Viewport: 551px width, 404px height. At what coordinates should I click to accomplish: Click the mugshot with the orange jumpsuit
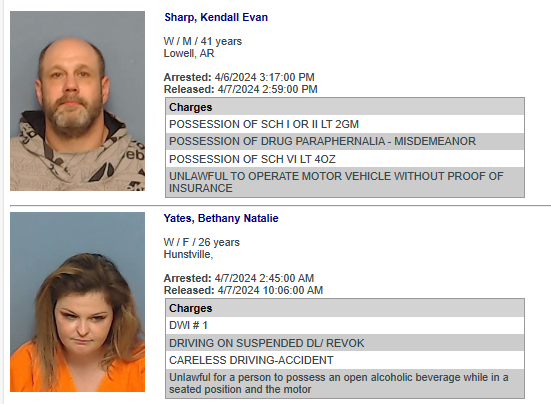[77, 302]
